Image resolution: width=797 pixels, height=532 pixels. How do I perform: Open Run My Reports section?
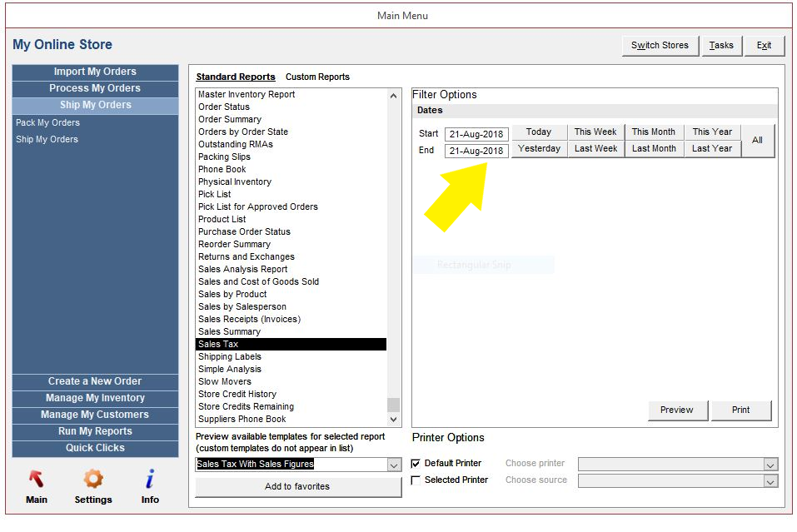(x=95, y=431)
